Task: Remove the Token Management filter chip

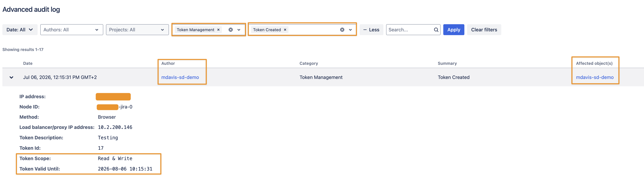Action: [x=218, y=29]
